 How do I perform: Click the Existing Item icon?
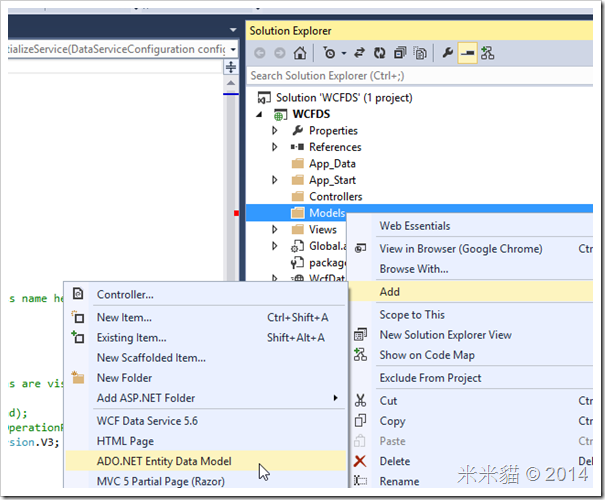coord(78,337)
